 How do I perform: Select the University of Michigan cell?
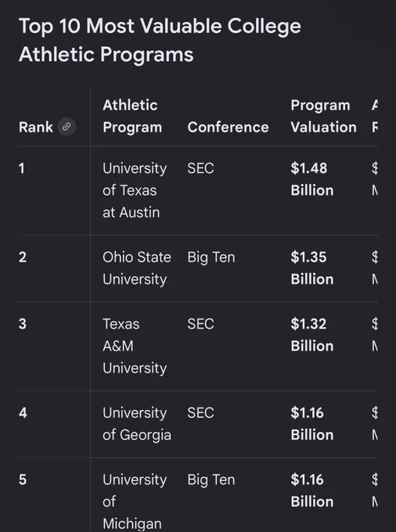coord(135,501)
